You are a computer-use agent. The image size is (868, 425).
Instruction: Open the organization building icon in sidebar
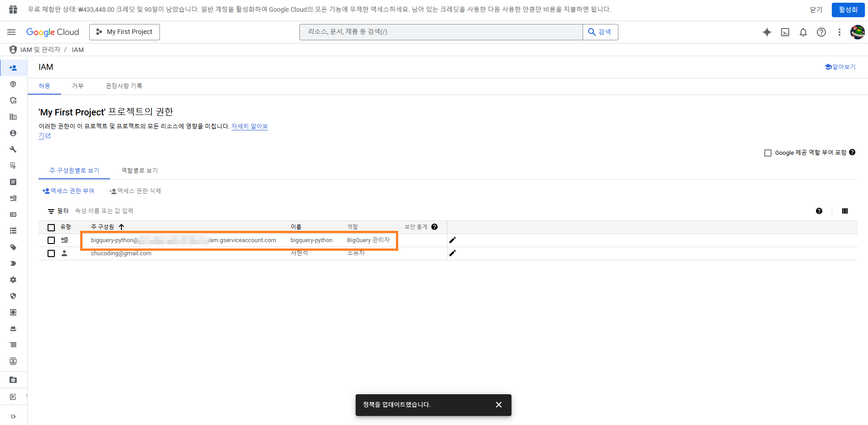pos(13,117)
